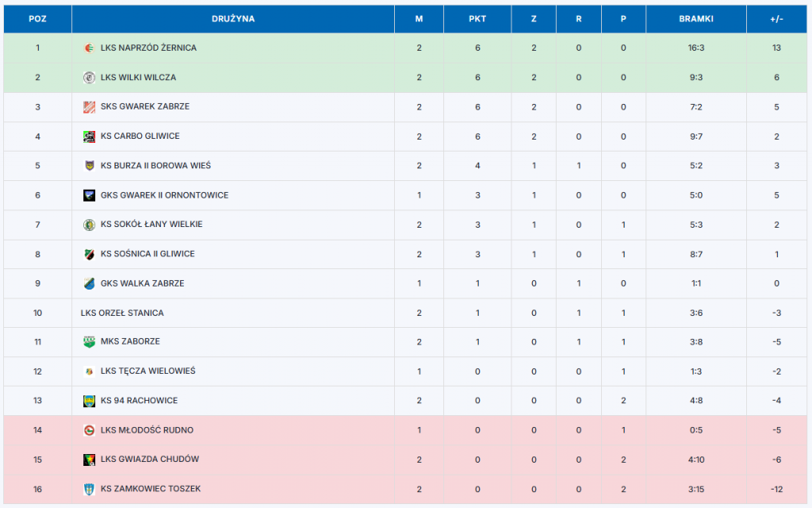Click the KS Sośnica II Gliwice logo
This screenshot has width=812, height=508.
90,254
